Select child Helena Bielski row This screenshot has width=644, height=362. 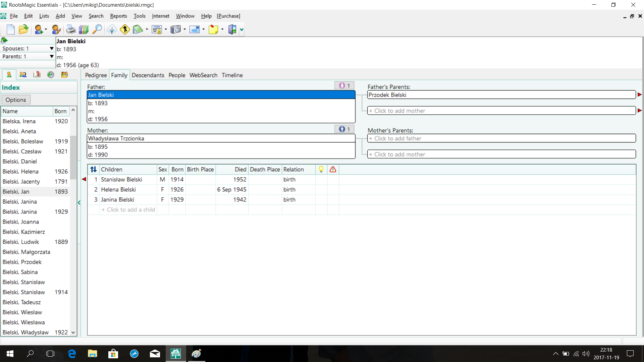click(x=362, y=189)
